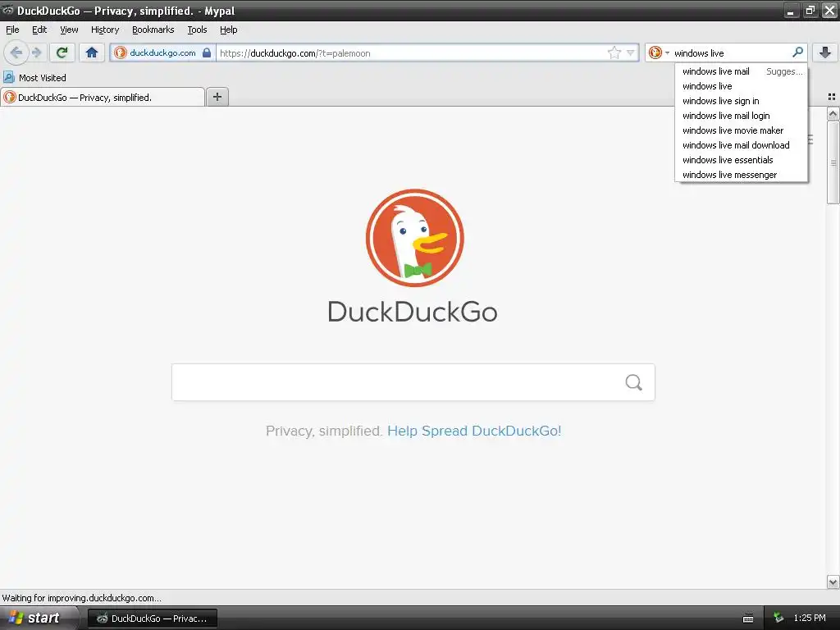Reload the page with the green refresh icon
Image resolution: width=840 pixels, height=630 pixels.
tap(62, 52)
